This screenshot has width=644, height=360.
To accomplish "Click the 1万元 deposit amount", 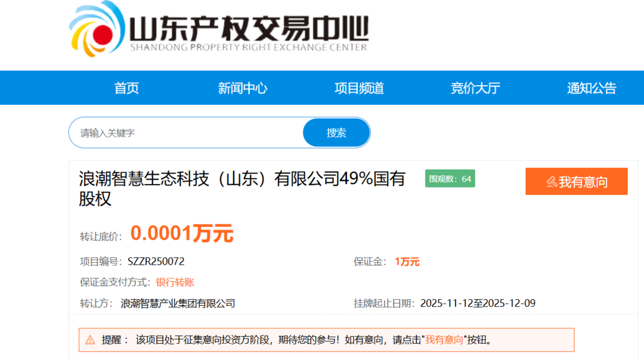I will 407,262.
